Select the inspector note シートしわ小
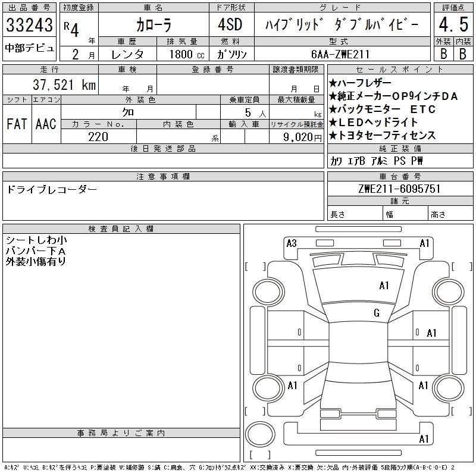The height and width of the screenshot is (476, 476). (x=36, y=240)
